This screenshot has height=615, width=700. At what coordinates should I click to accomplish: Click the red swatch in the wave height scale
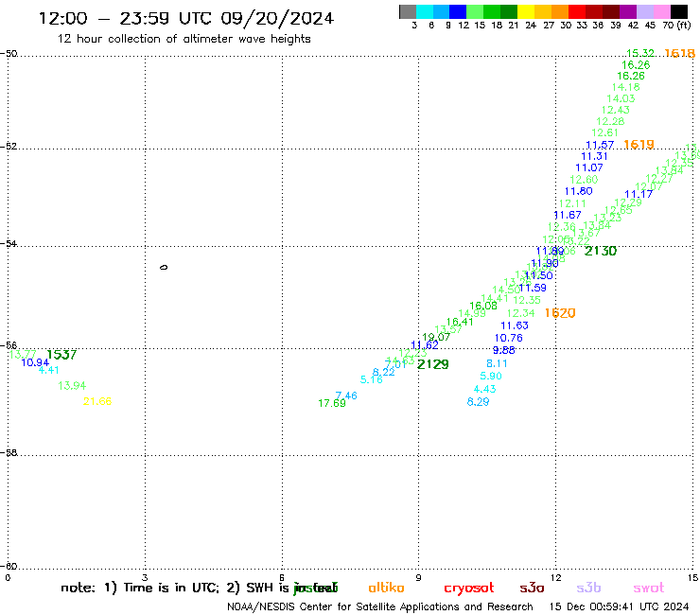(577, 11)
